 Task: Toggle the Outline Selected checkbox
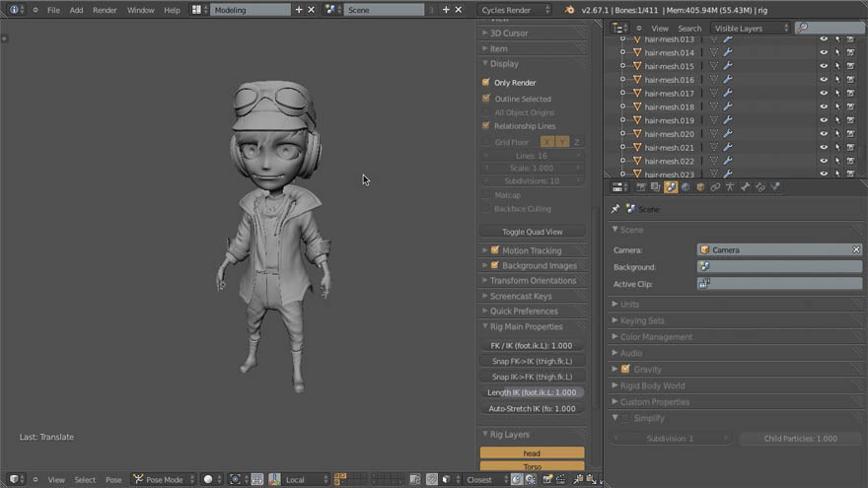pos(486,99)
